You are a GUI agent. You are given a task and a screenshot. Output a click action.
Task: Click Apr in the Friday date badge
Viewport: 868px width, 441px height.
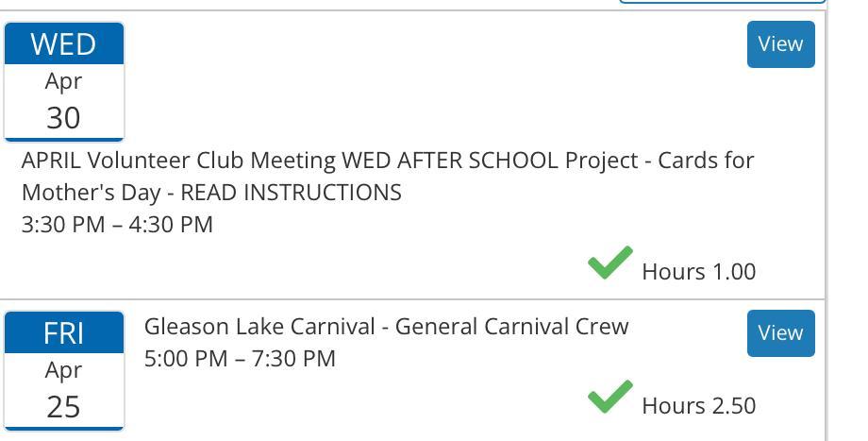click(x=64, y=370)
